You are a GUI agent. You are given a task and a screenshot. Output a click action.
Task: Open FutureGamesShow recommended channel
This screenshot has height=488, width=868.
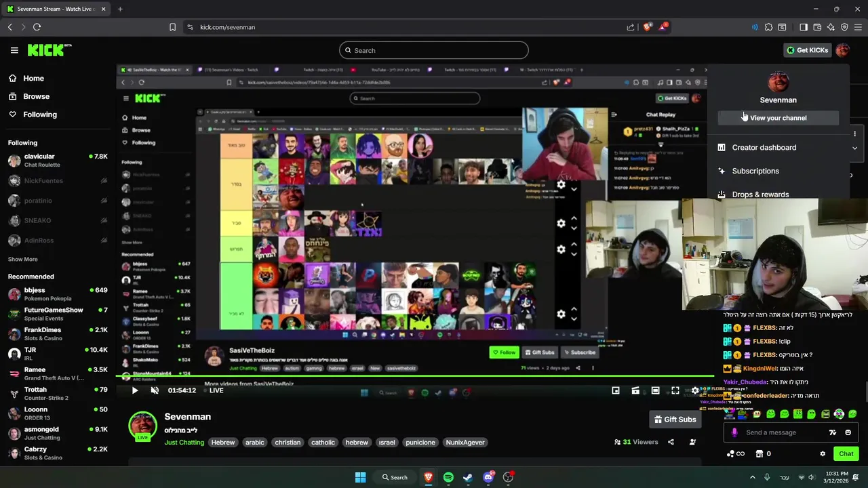point(57,314)
